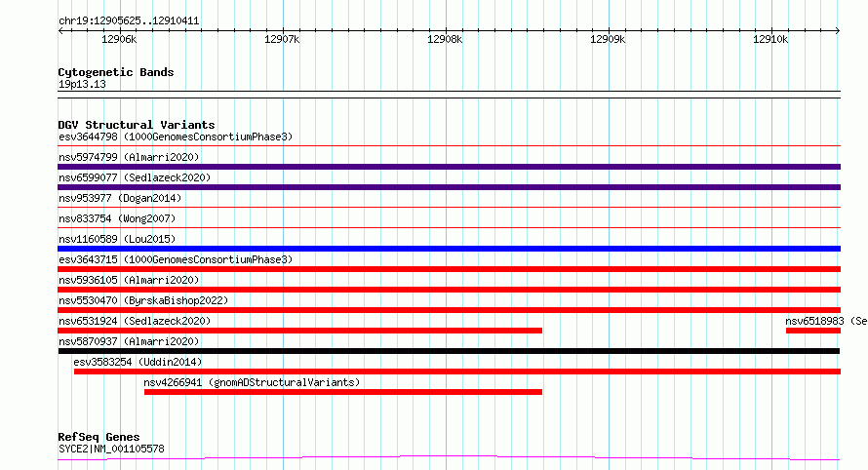Click the chr19:12905625..12910411 coordinate label
Screen dimensions: 868x470
(x=129, y=21)
